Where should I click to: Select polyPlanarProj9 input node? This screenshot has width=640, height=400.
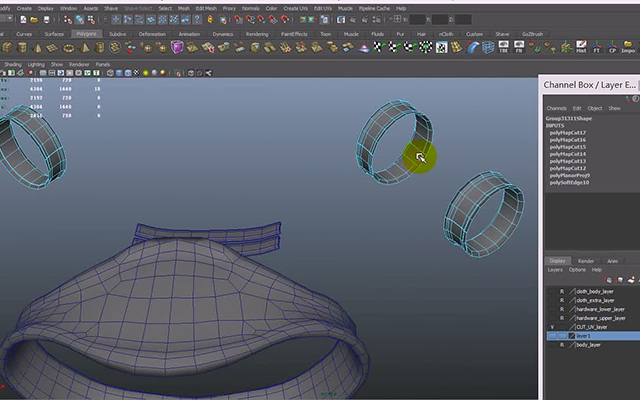tap(570, 176)
